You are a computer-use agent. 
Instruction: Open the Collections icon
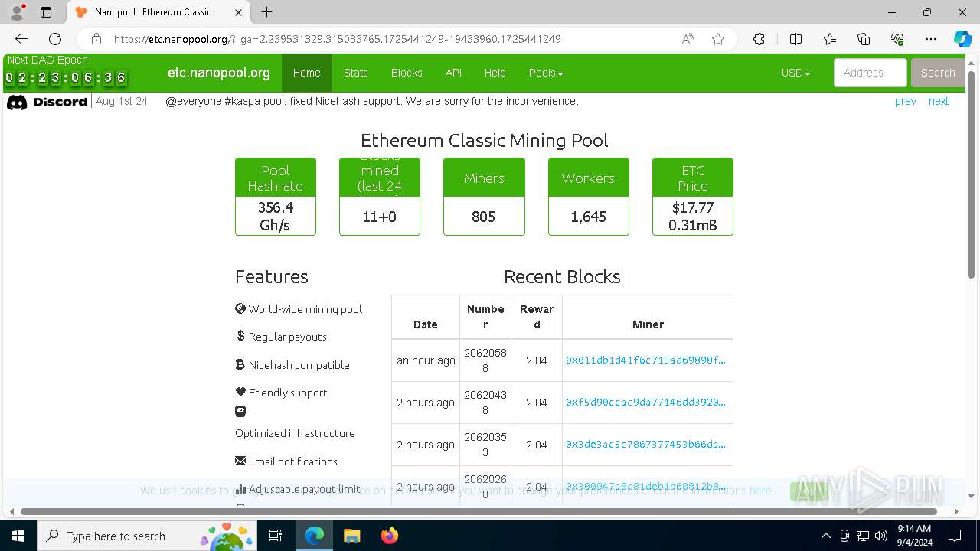864,39
